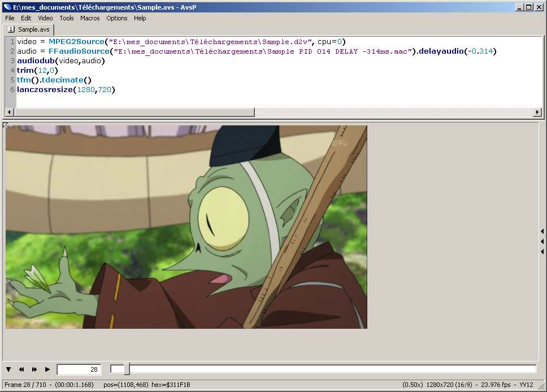Select the Sample.avs script tab
The image size is (547, 392).
click(x=29, y=29)
